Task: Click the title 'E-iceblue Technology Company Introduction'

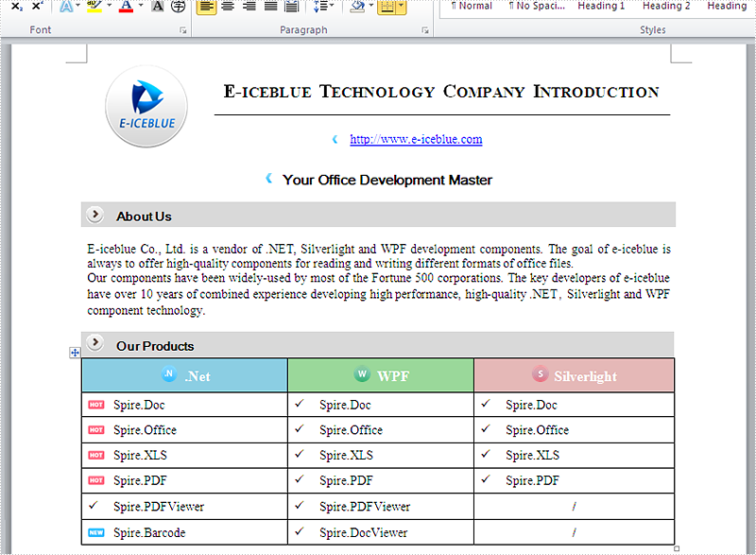Action: pyautogui.click(x=441, y=92)
